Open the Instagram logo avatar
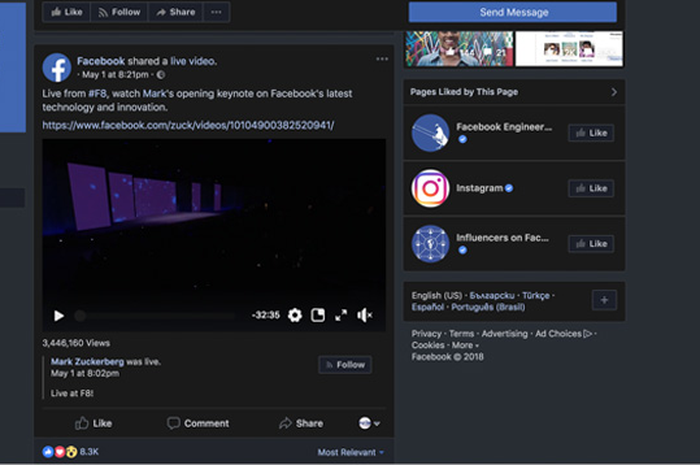 point(430,188)
